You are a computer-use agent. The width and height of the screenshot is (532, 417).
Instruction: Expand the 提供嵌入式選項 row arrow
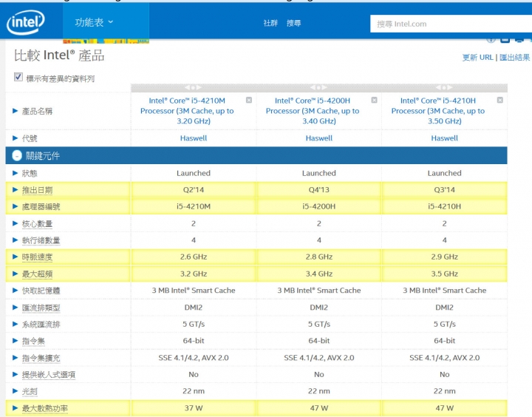15,374
